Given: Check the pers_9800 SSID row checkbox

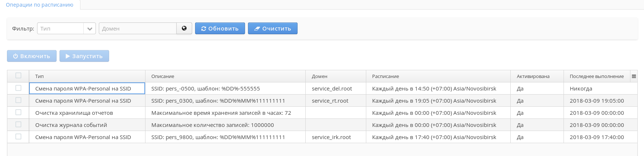Looking at the screenshot, I should point(18,137).
